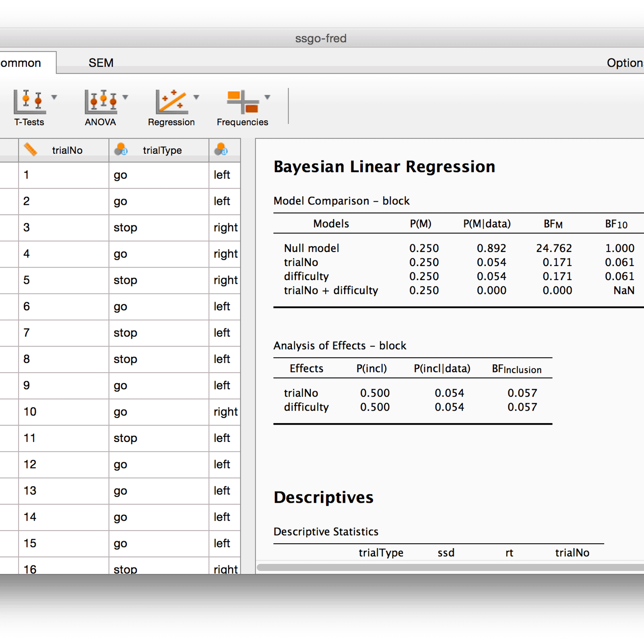Open the Frequencies analysis icon
Viewport: 644px width, 644px height.
(243, 101)
